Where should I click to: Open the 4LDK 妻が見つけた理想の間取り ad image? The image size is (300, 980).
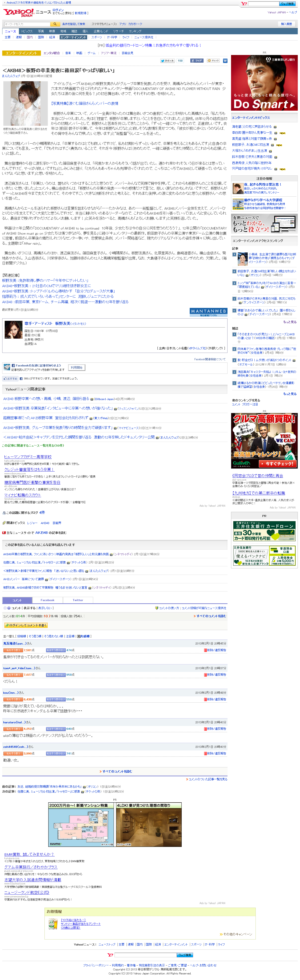click(x=149, y=825)
